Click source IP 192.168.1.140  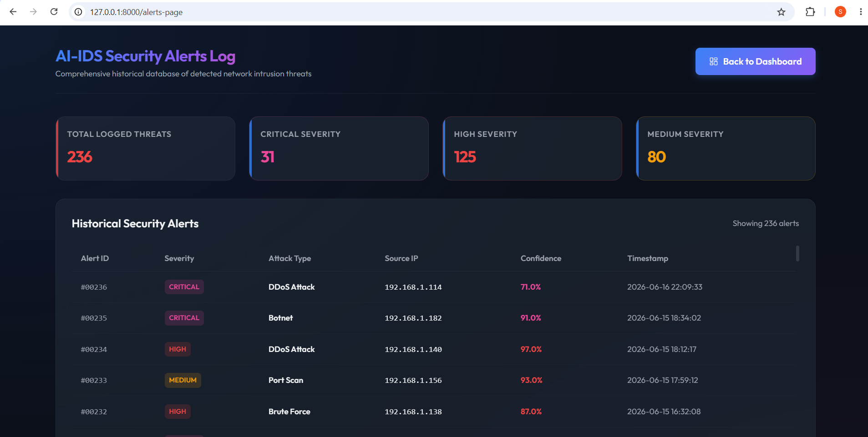point(413,350)
